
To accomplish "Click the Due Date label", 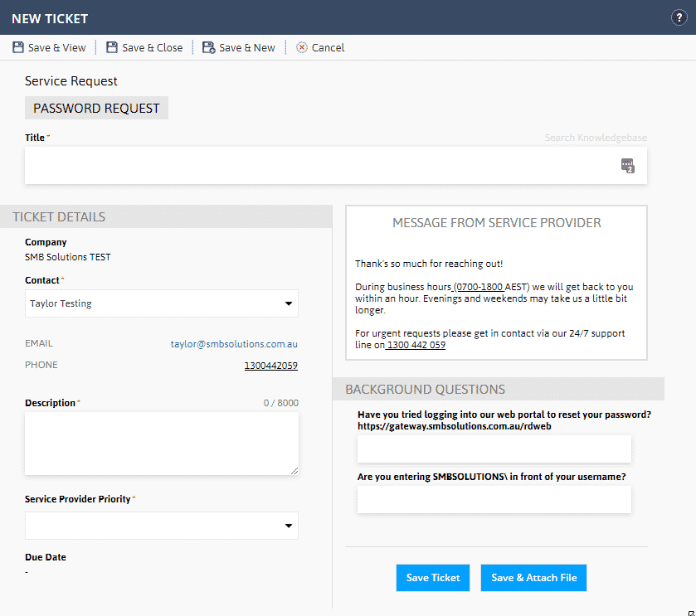I will click(x=46, y=557).
